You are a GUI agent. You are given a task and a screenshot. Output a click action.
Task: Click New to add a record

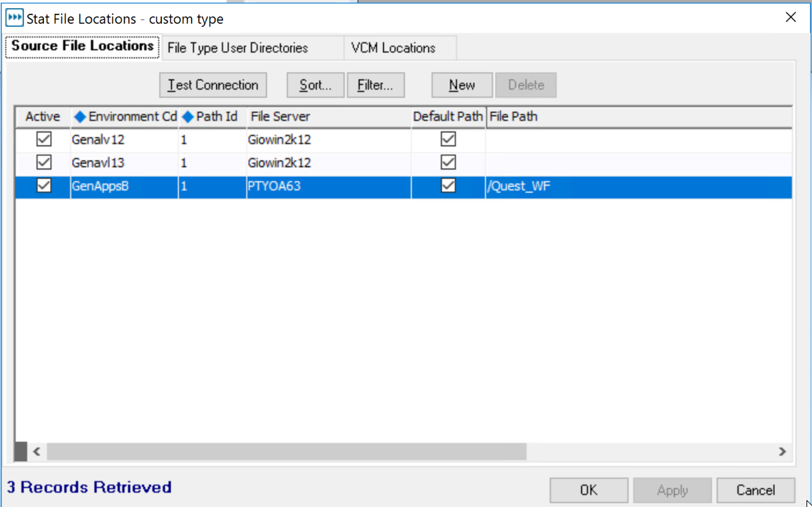462,85
